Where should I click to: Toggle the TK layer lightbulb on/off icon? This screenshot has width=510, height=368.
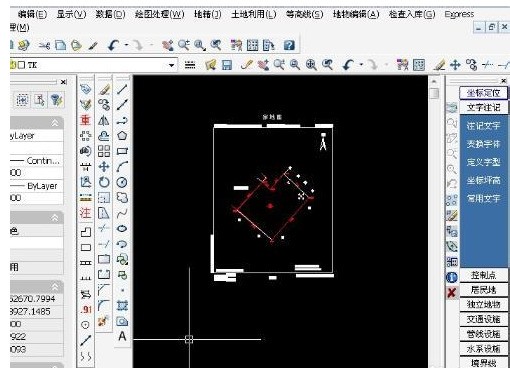pyautogui.click(x=13, y=65)
